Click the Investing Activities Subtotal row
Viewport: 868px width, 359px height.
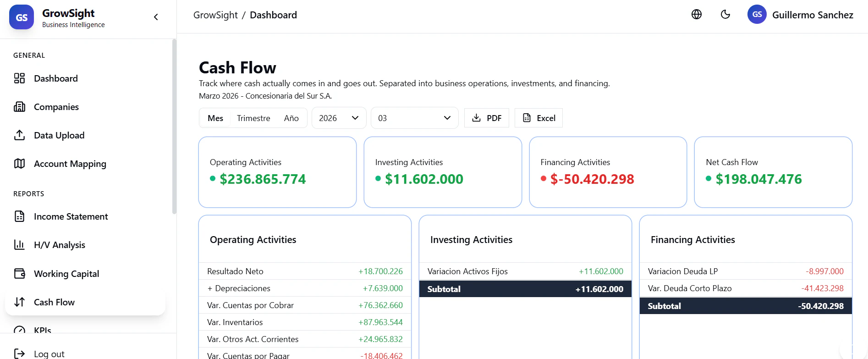click(525, 289)
